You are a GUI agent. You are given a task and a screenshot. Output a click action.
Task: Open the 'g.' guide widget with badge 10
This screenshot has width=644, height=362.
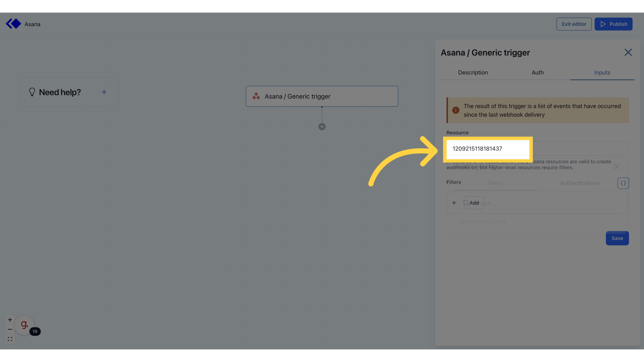coord(24,324)
